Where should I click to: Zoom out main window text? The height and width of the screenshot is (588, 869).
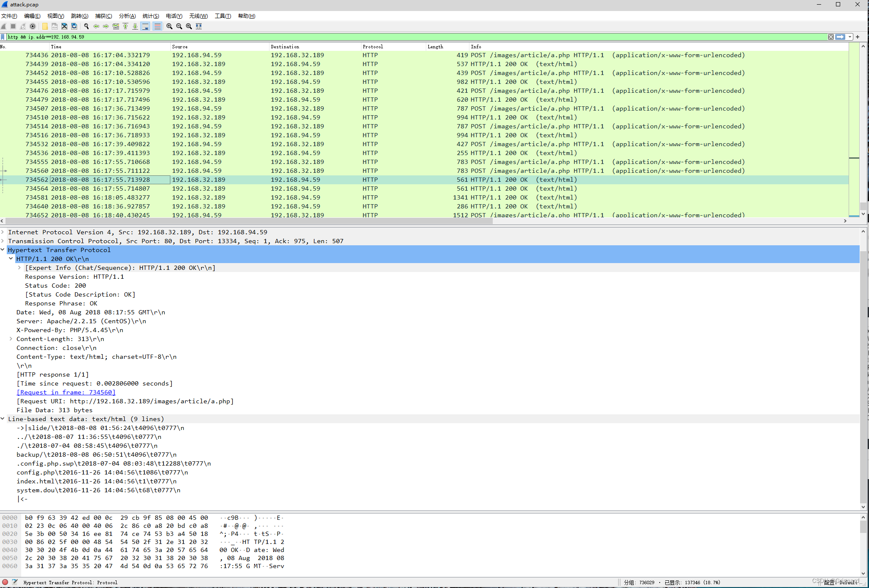179,26
